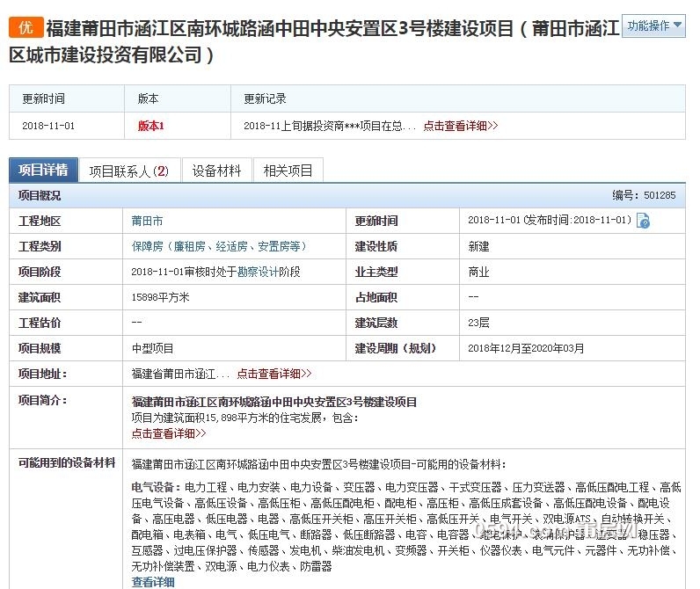Click the 新建 construction nature value
The height and width of the screenshot is (589, 700).
(478, 246)
